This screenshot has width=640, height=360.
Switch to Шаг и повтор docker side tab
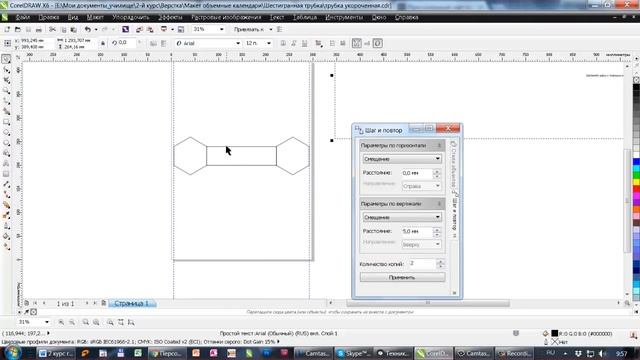(x=454, y=216)
